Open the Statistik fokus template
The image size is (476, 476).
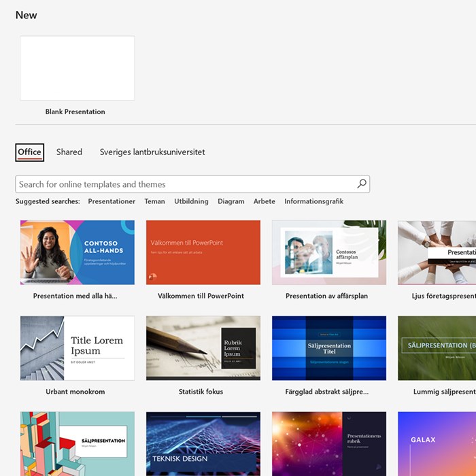[x=203, y=348]
